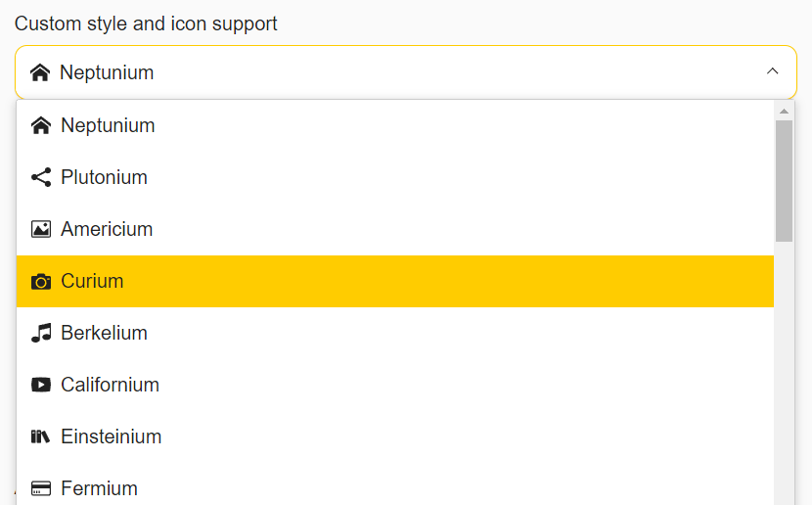Click the scrollbar up arrow in the list
Image resolution: width=812 pixels, height=505 pixels.
(784, 112)
